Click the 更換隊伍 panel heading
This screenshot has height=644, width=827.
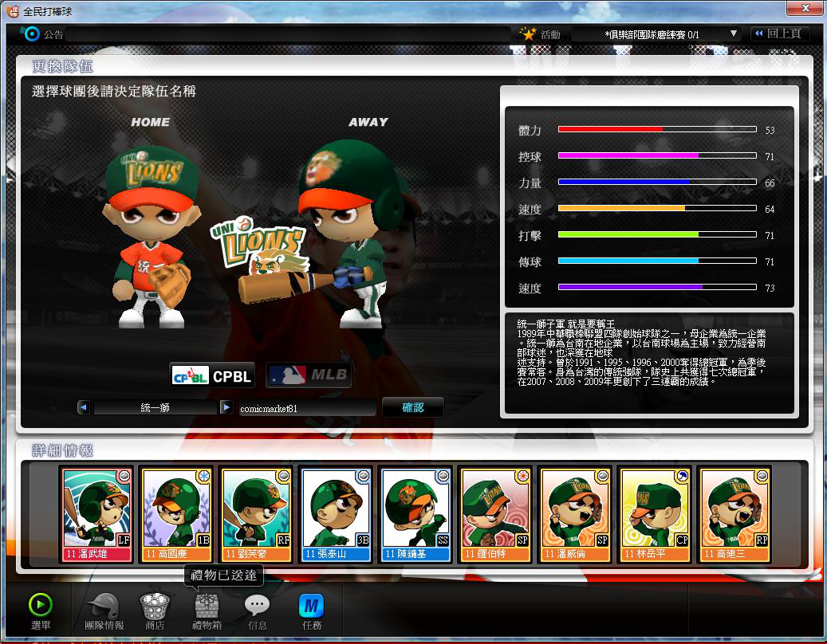(x=63, y=66)
